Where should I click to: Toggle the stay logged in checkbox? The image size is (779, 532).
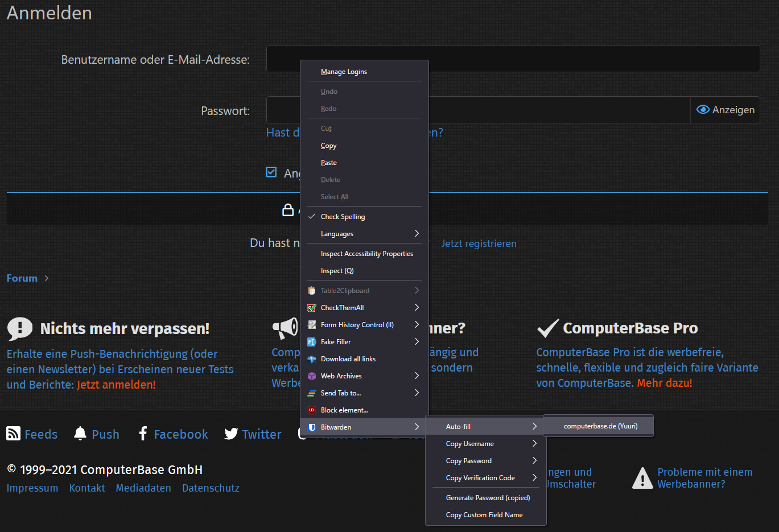coord(271,172)
